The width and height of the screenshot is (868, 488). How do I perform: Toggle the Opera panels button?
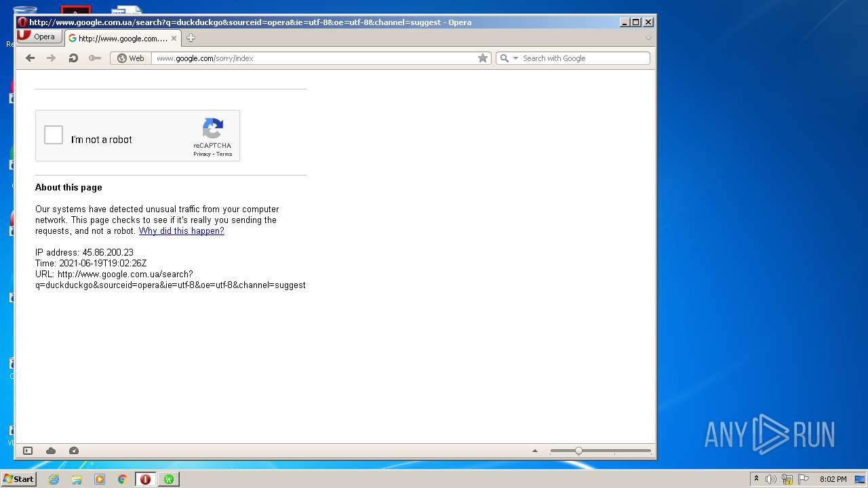28,451
